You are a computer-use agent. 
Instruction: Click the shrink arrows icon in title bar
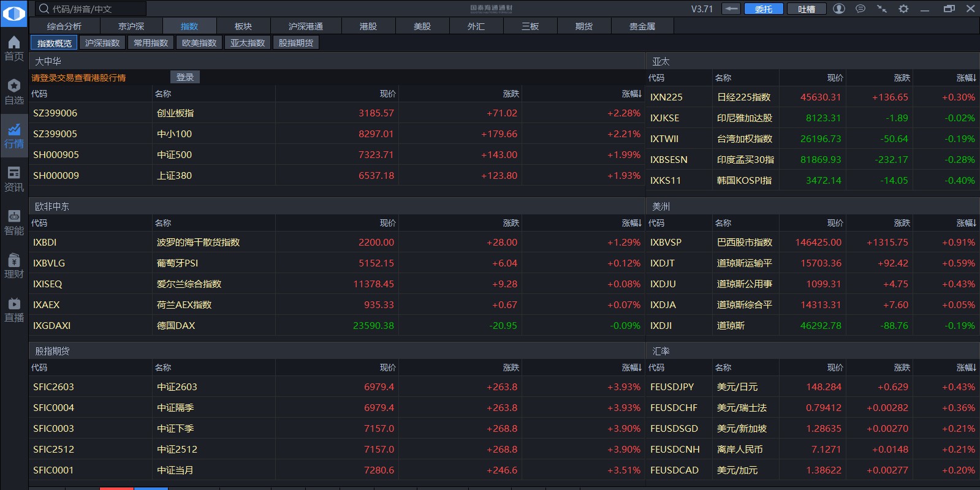tap(882, 9)
